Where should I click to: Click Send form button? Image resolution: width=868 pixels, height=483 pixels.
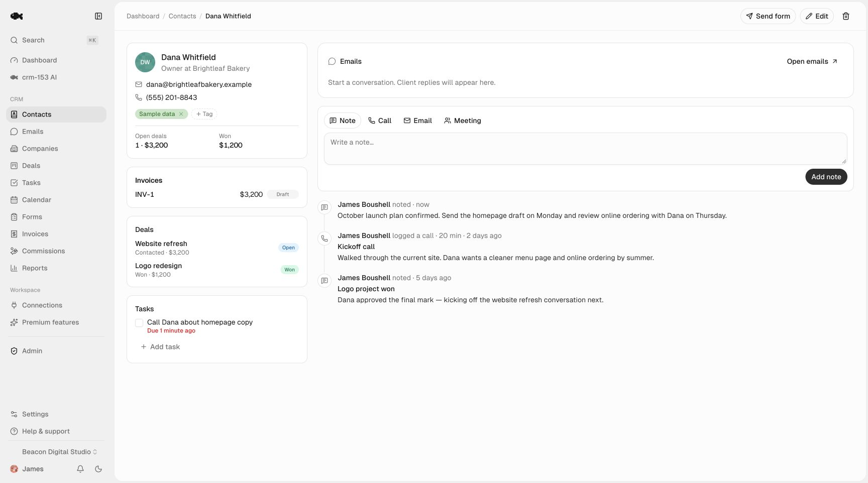pos(768,16)
